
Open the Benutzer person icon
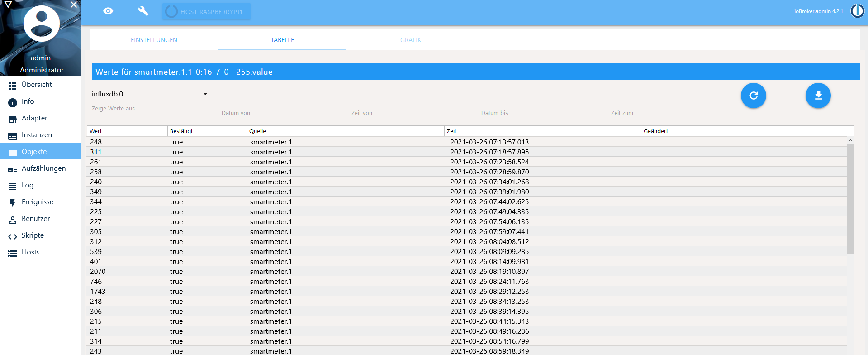(13, 220)
